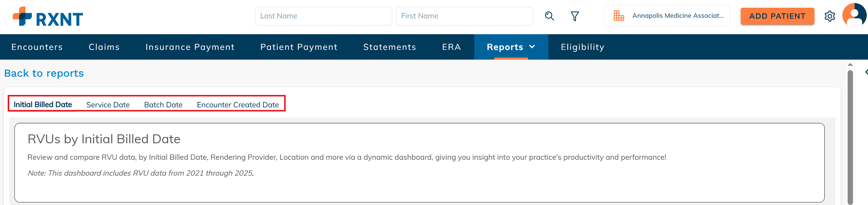
Task: Select the Initial Billed Date tab
Action: pyautogui.click(x=43, y=105)
